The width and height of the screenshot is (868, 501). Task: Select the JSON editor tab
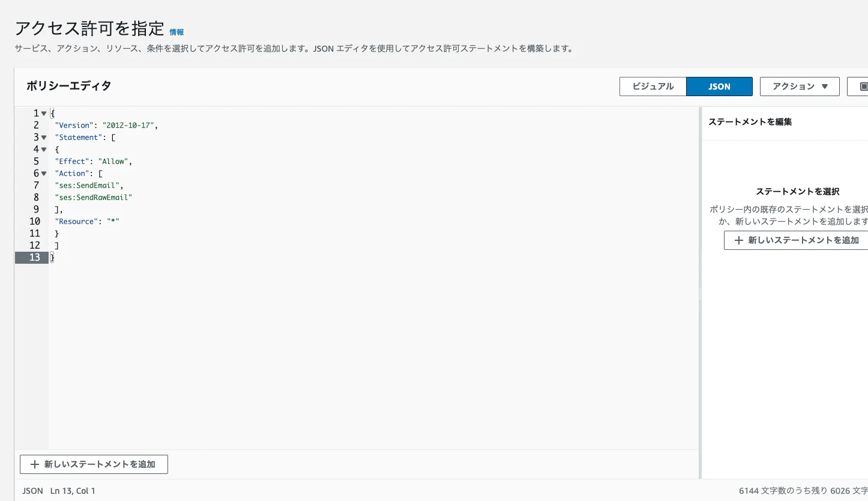(x=719, y=87)
